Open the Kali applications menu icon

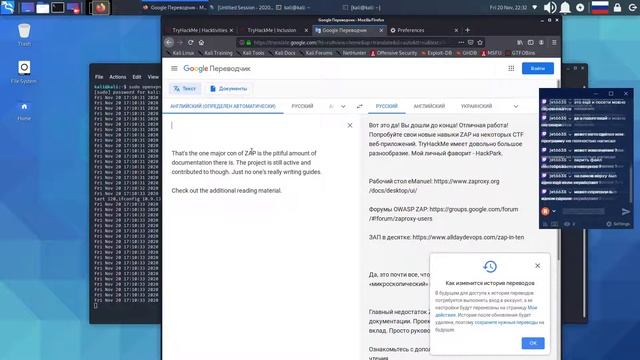[7, 7]
